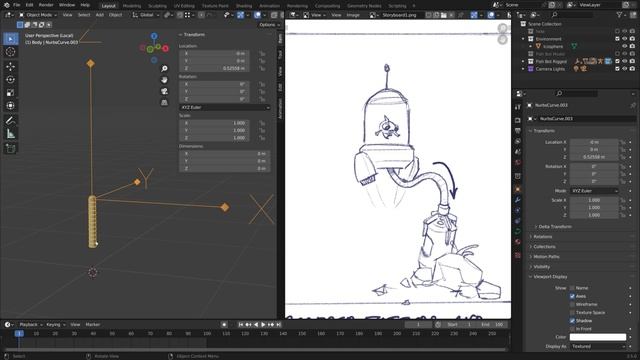Switch to the Sculpting workspace tab
This screenshot has height=360, width=640.
coord(157,6)
